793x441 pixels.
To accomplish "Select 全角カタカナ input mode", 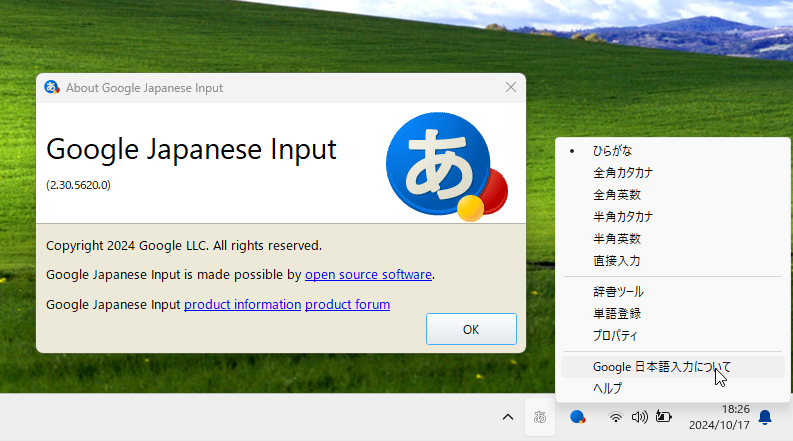I will 673,173.
